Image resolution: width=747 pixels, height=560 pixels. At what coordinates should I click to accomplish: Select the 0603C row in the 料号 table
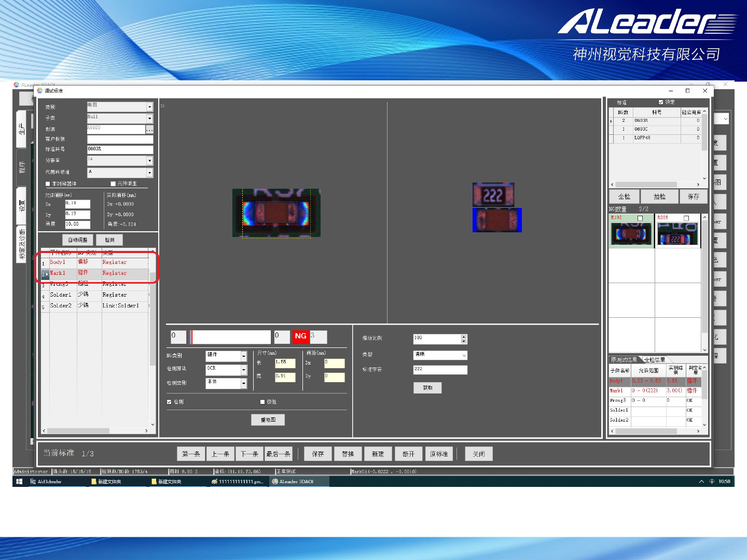656,129
